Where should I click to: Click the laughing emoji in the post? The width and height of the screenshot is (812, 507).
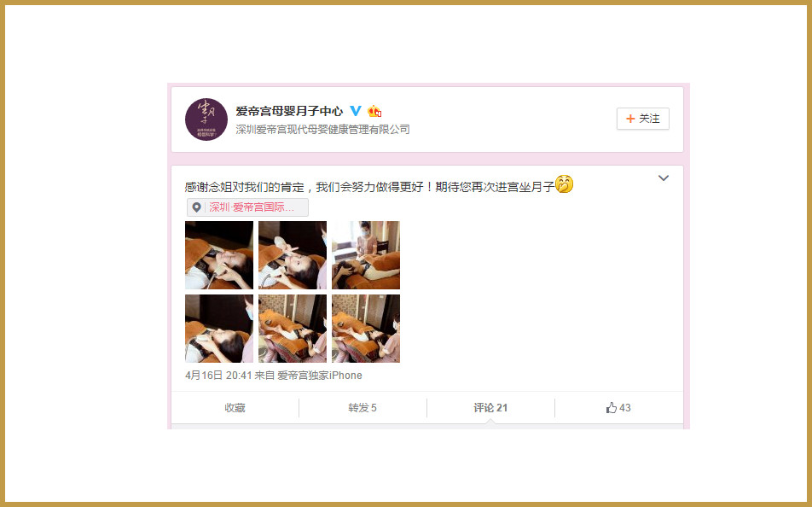click(x=565, y=184)
